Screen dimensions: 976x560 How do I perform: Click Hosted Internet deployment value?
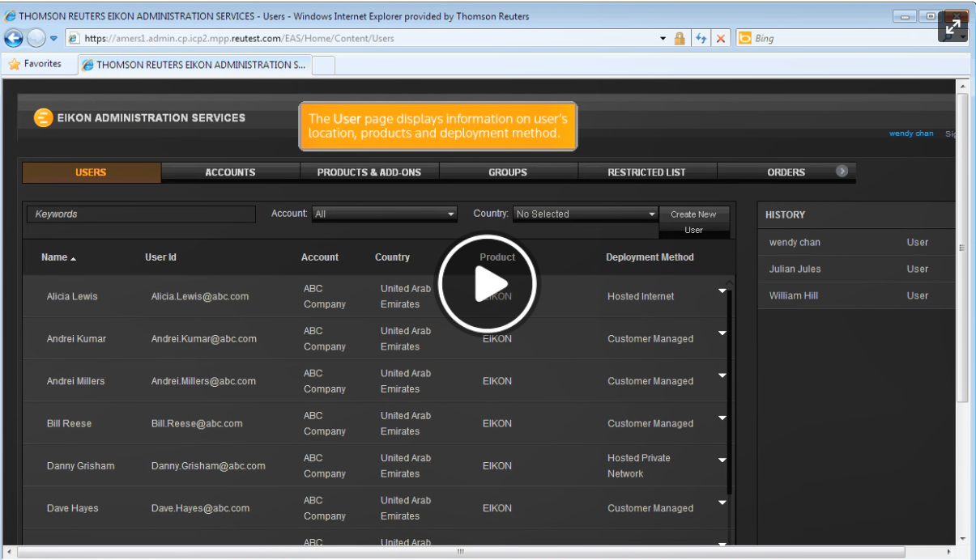[x=641, y=297]
